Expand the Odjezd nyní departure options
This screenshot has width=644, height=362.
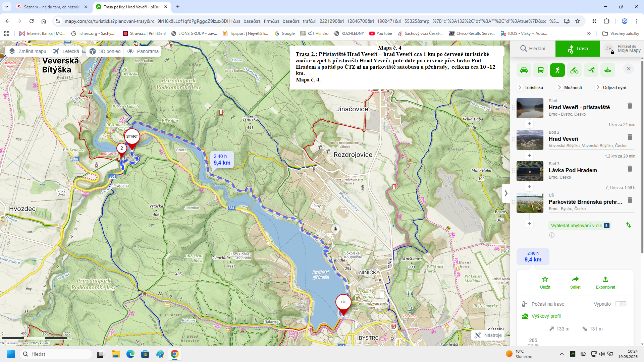611,87
